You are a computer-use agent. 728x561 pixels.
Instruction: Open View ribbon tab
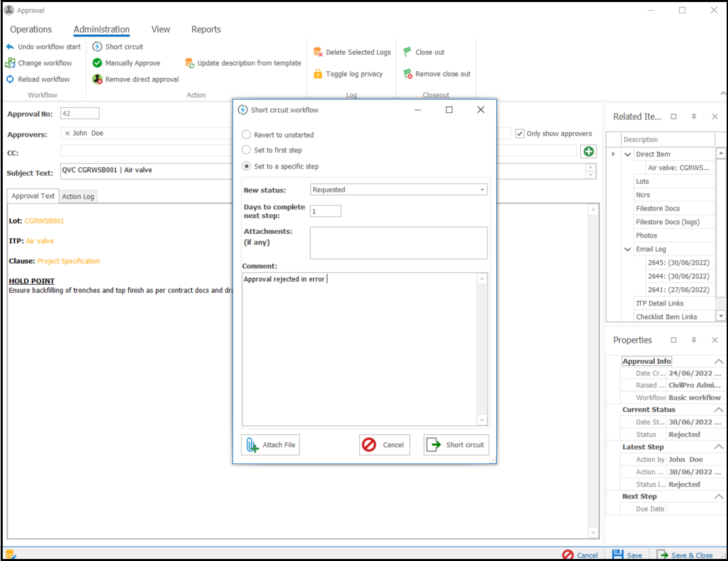pos(161,29)
